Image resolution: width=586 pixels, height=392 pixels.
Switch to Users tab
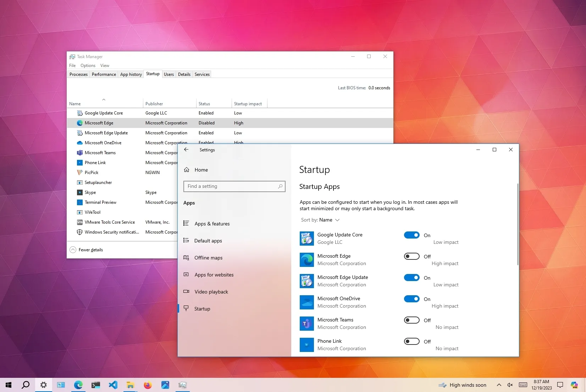pyautogui.click(x=169, y=74)
